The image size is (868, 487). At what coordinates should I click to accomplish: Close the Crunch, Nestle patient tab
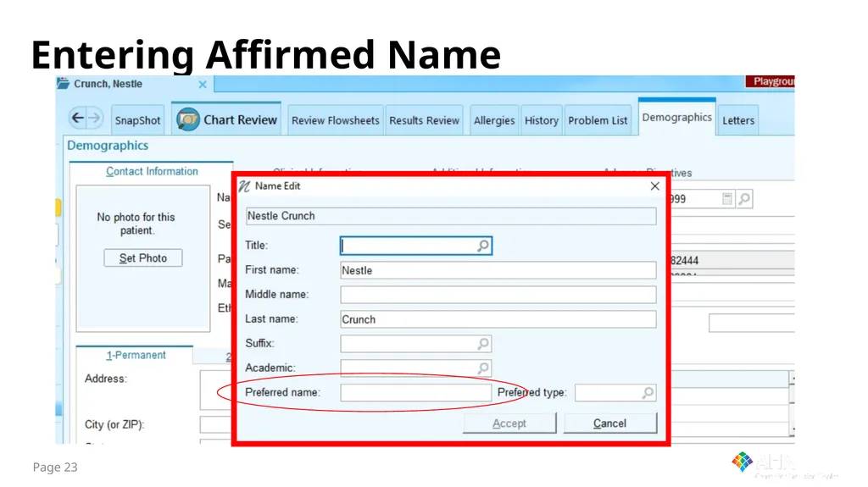pos(203,84)
